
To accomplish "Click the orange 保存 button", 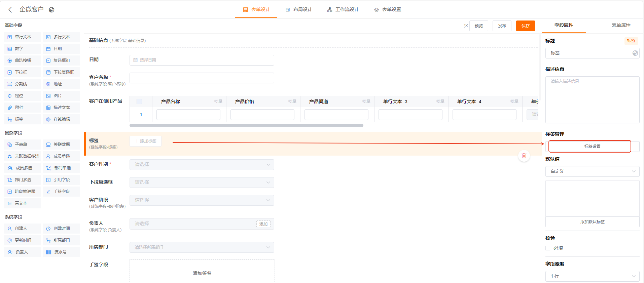I will (525, 26).
